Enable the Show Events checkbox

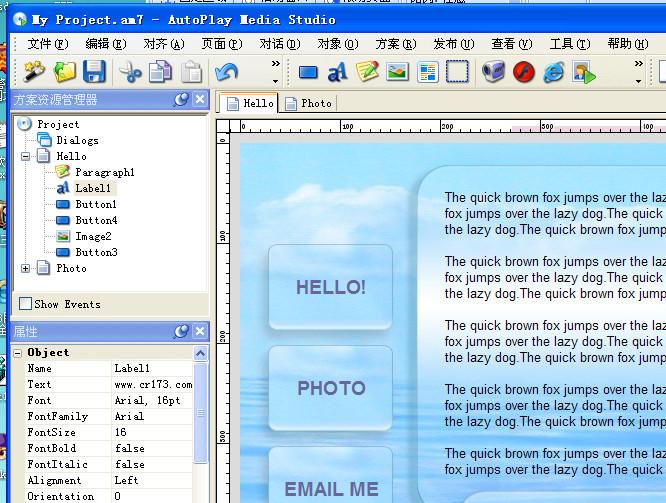click(x=26, y=304)
